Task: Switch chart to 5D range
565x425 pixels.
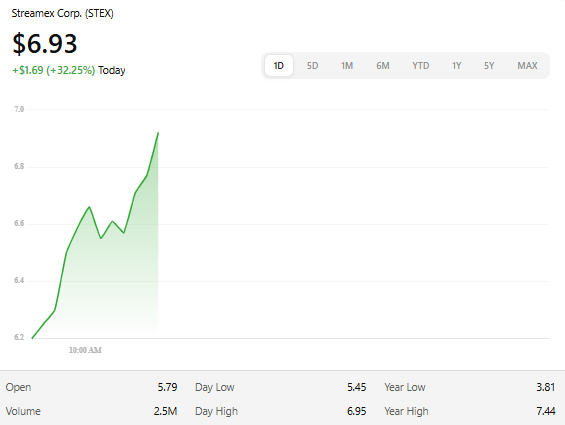Action: (312, 66)
